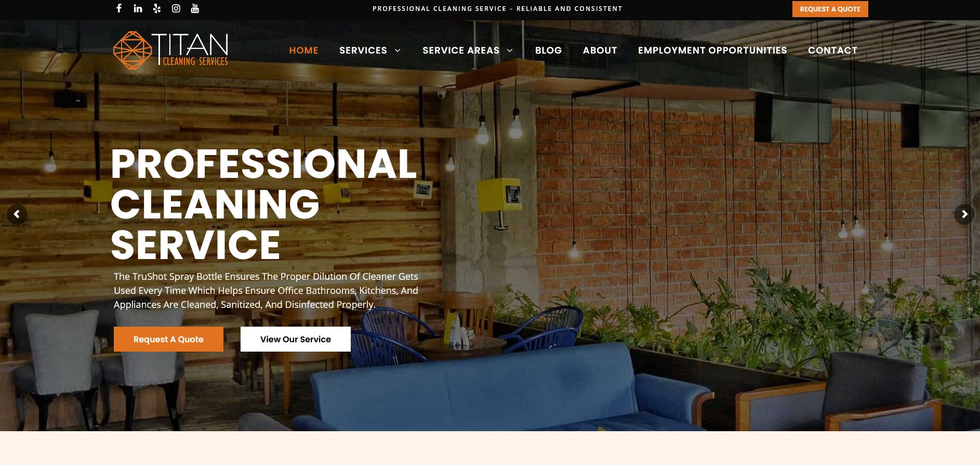This screenshot has width=980, height=465.
Task: Expand the Services dropdown chevron
Action: tap(398, 50)
